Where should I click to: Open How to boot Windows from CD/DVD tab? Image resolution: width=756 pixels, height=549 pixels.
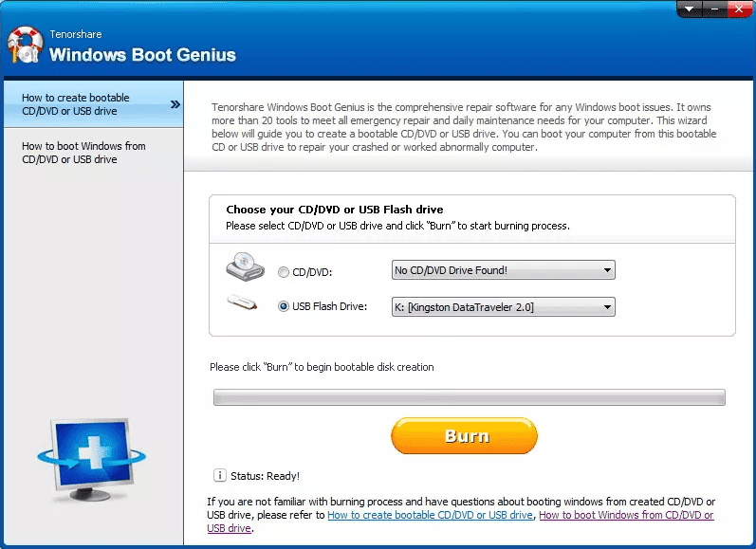[94, 153]
